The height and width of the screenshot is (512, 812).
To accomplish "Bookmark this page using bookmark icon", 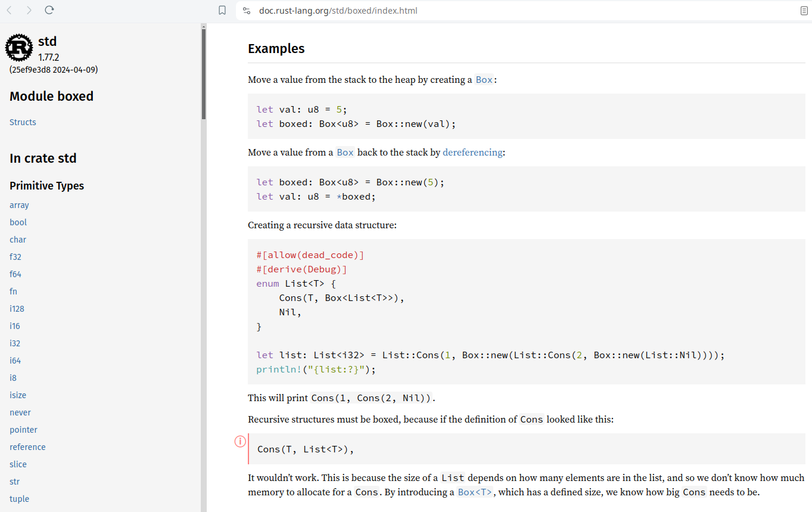I will coord(222,10).
